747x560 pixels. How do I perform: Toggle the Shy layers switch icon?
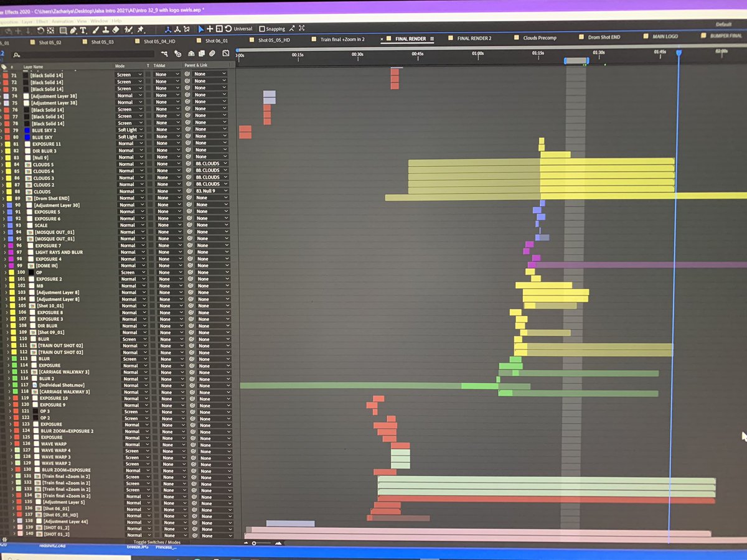(191, 54)
